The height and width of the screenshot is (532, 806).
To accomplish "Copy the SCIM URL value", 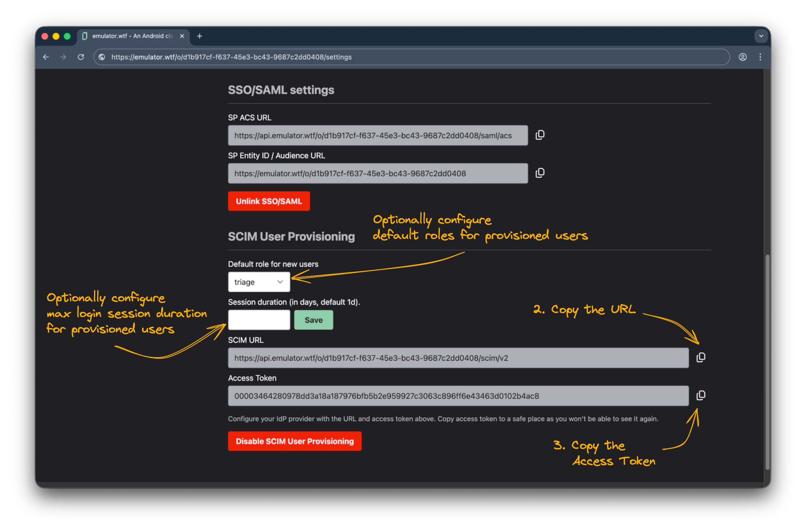I will click(701, 358).
